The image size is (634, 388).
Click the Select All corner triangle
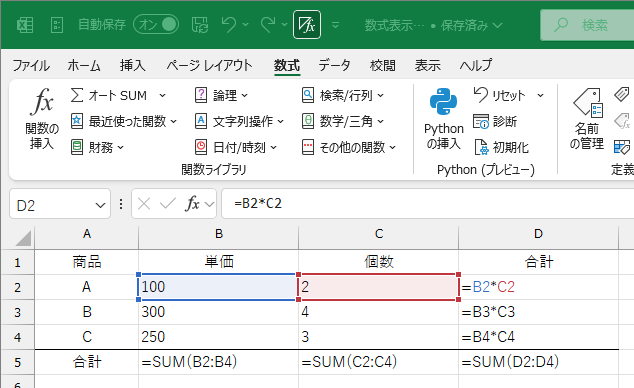coord(23,238)
